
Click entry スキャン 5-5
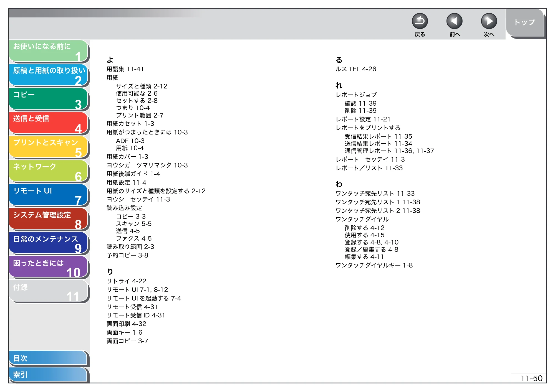(x=134, y=224)
